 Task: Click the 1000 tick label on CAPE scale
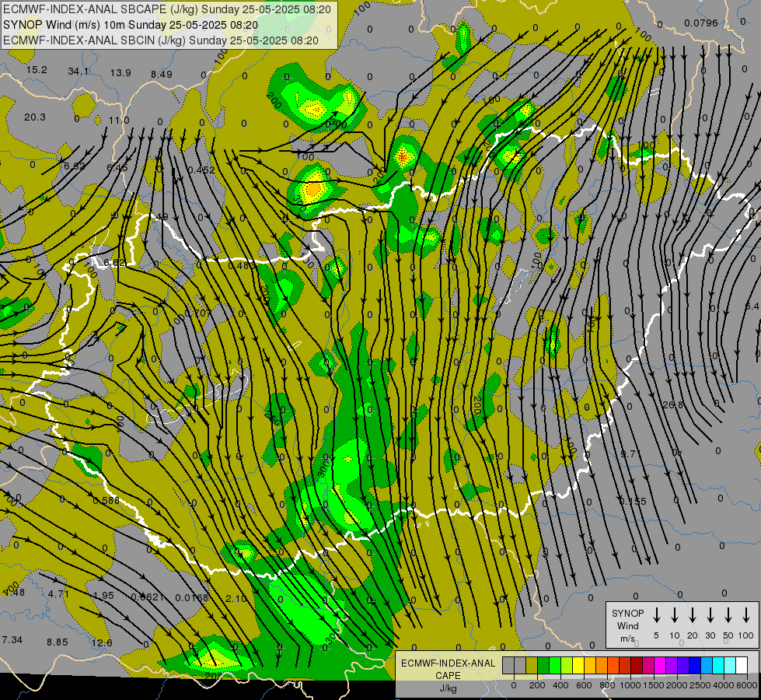pos(630,685)
